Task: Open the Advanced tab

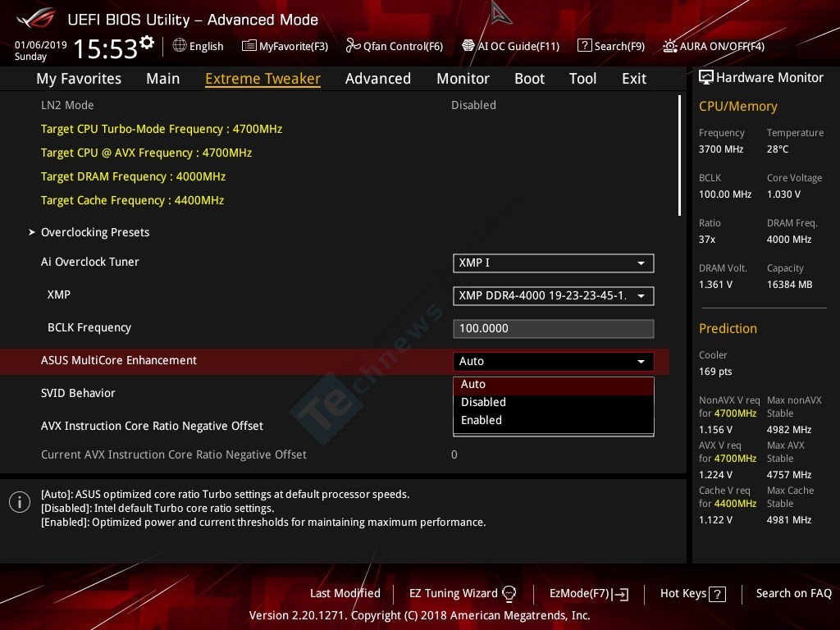Action: pyautogui.click(x=377, y=79)
